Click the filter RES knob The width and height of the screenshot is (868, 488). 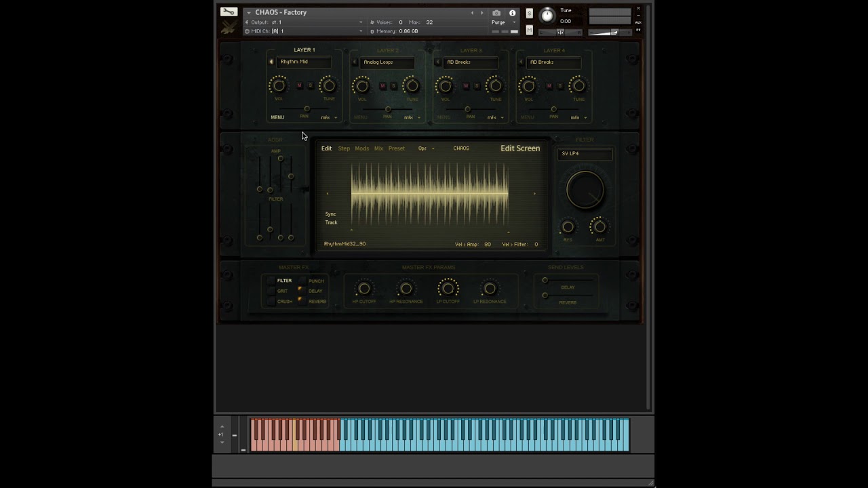pyautogui.click(x=568, y=226)
